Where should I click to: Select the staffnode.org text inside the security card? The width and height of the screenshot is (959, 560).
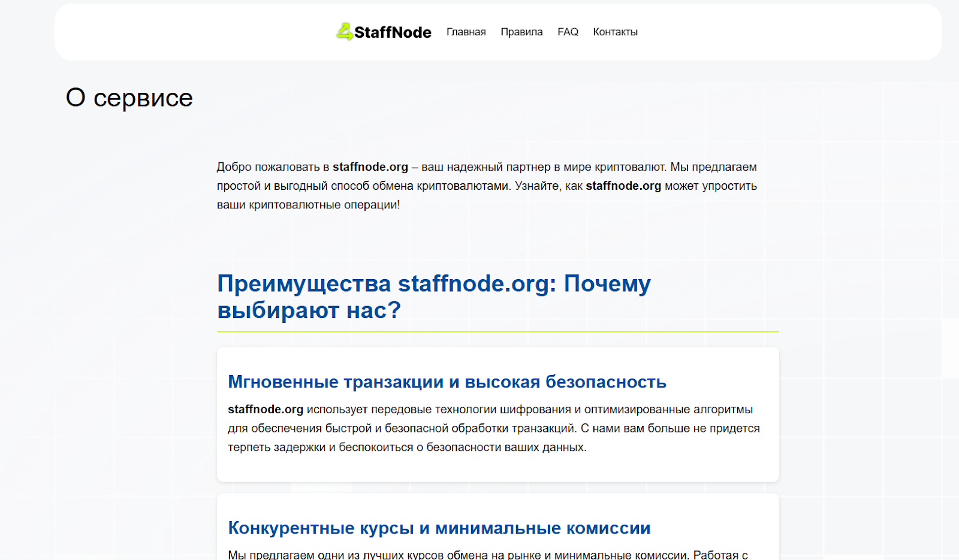266,410
